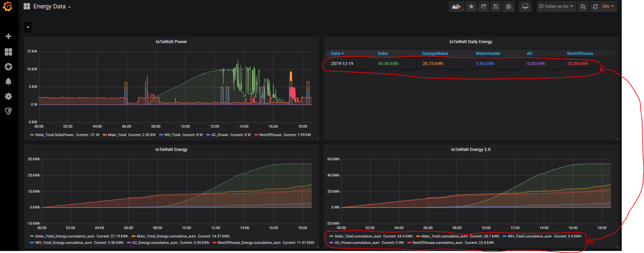Select the 0.00 kWh AC cell
This screenshot has height=253, width=644.
pos(542,64)
